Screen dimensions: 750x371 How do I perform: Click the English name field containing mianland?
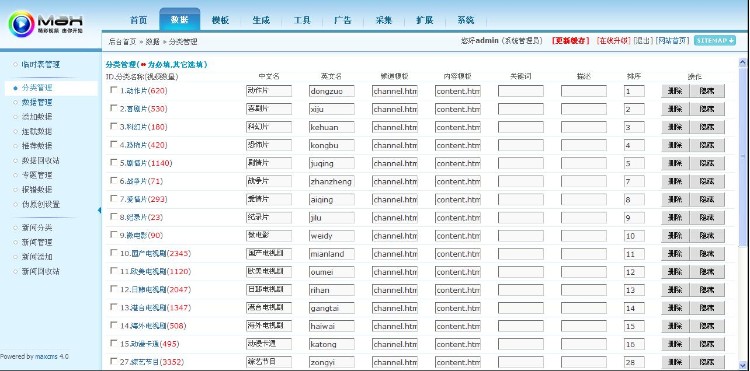coord(331,254)
